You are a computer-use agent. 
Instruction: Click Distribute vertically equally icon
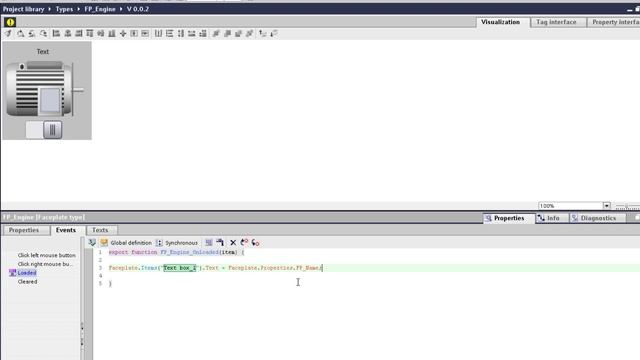point(169,33)
